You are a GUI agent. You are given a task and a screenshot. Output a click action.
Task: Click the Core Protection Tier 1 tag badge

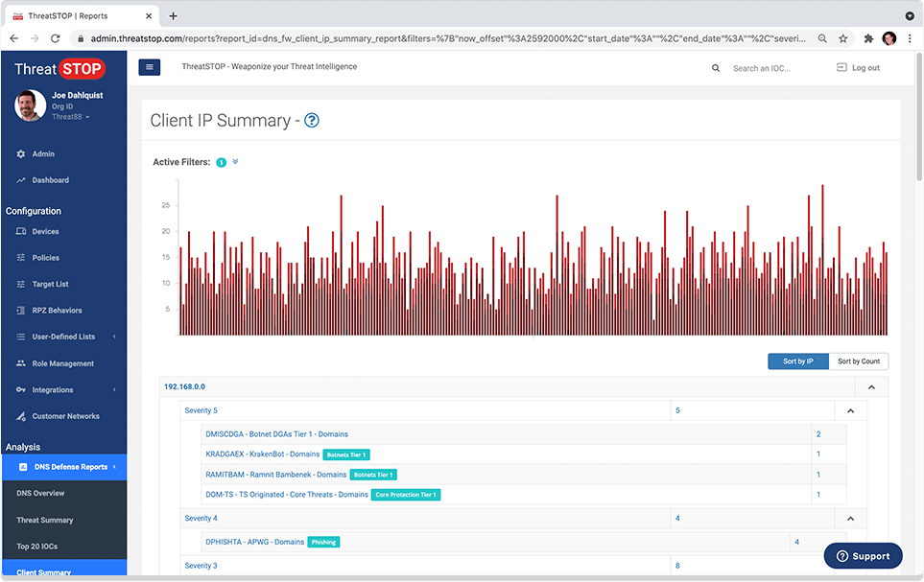tap(406, 495)
